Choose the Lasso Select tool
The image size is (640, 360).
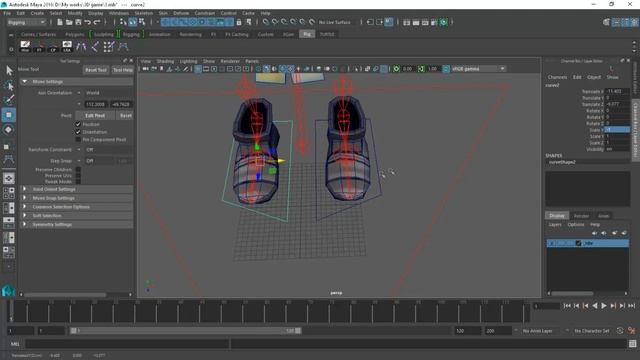[9, 86]
